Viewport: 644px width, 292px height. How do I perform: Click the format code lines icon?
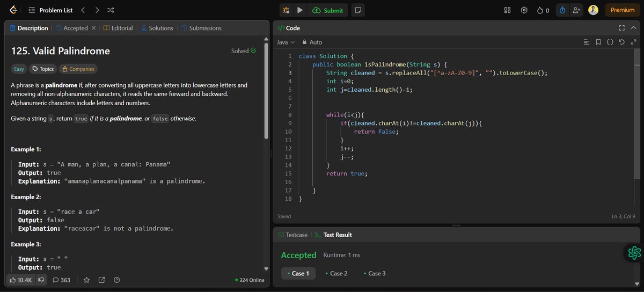pos(587,42)
